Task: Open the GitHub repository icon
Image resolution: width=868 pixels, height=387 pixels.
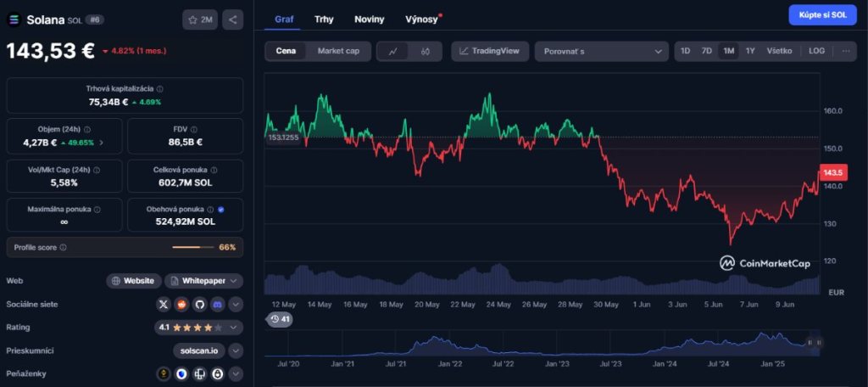Action: [199, 304]
